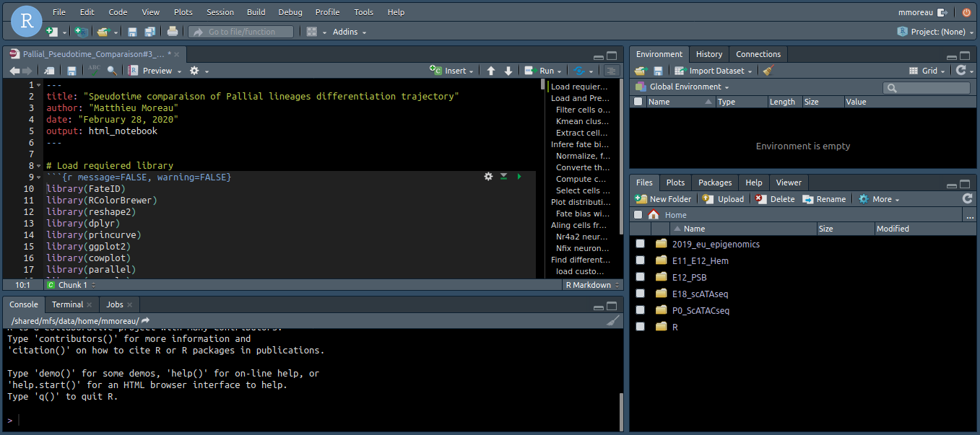
Task: Open the Addins dropdown
Action: pos(350,32)
